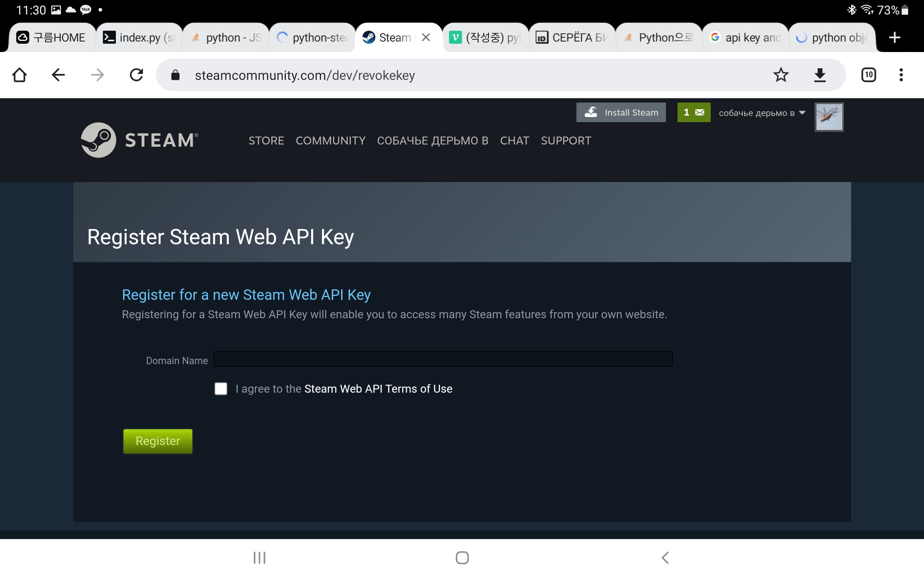This screenshot has width=924, height=578.
Task: Tap the browser home icon
Action: point(19,75)
